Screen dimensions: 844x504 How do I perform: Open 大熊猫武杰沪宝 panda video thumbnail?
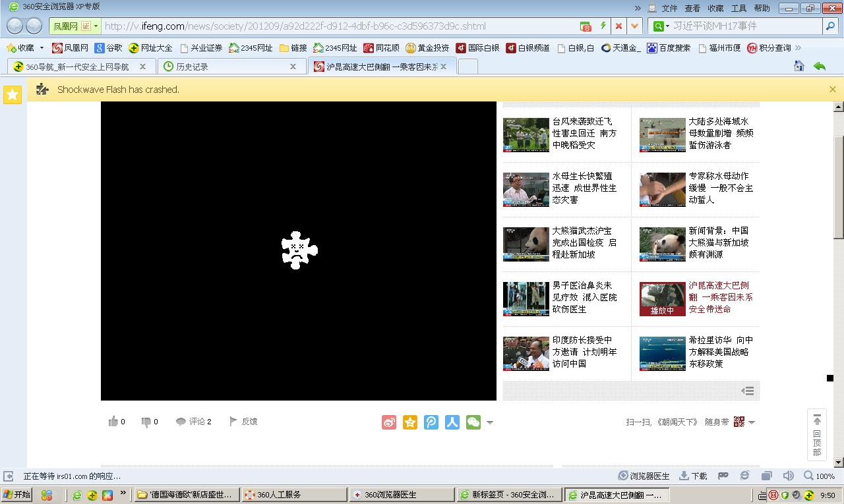point(526,244)
